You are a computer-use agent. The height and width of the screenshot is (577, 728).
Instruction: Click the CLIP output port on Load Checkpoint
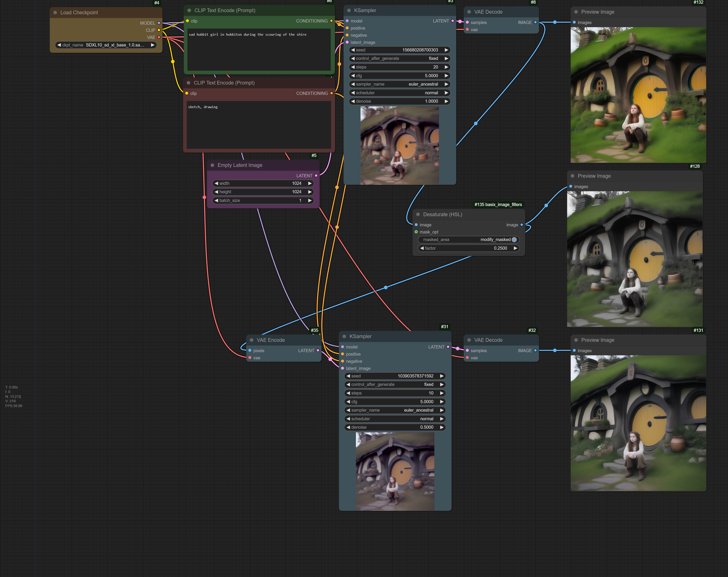coord(159,30)
